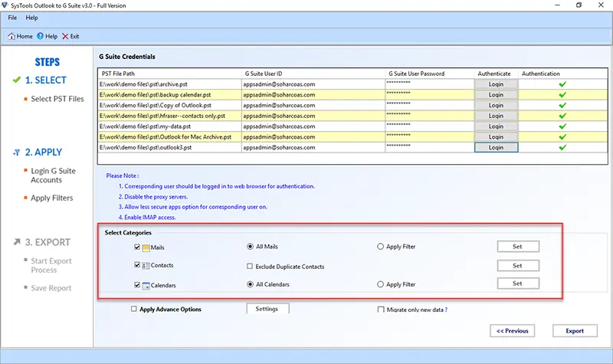The image size is (613, 364).
Task: Click G Suite User ID column header
Action: 313,74
